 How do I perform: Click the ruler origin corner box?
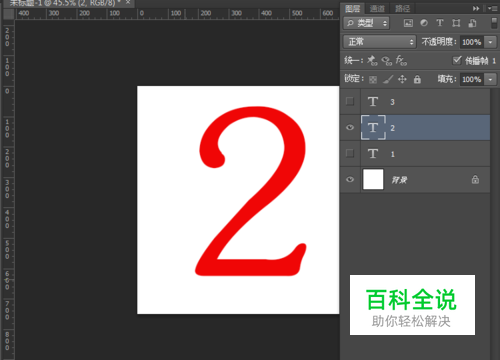pyautogui.click(x=8, y=14)
